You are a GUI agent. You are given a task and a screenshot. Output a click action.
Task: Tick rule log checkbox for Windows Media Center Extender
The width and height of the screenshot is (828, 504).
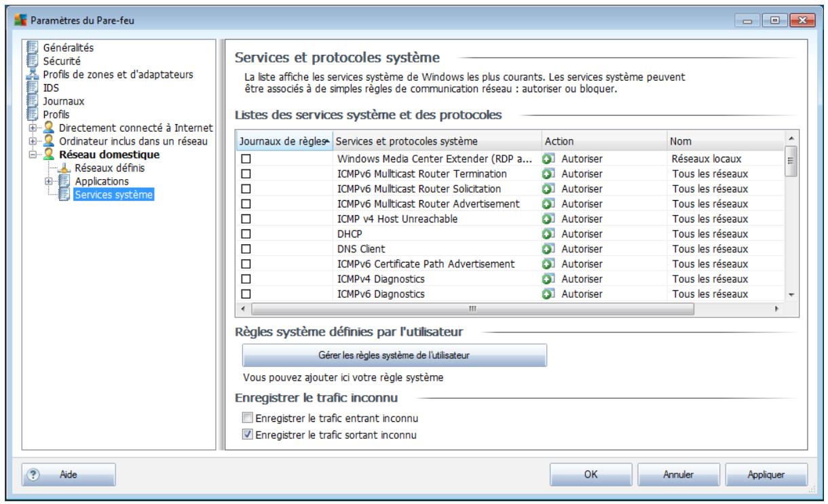246,159
